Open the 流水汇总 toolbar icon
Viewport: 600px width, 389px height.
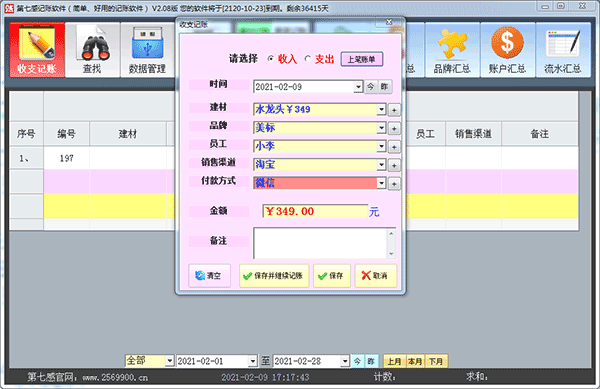(563, 50)
